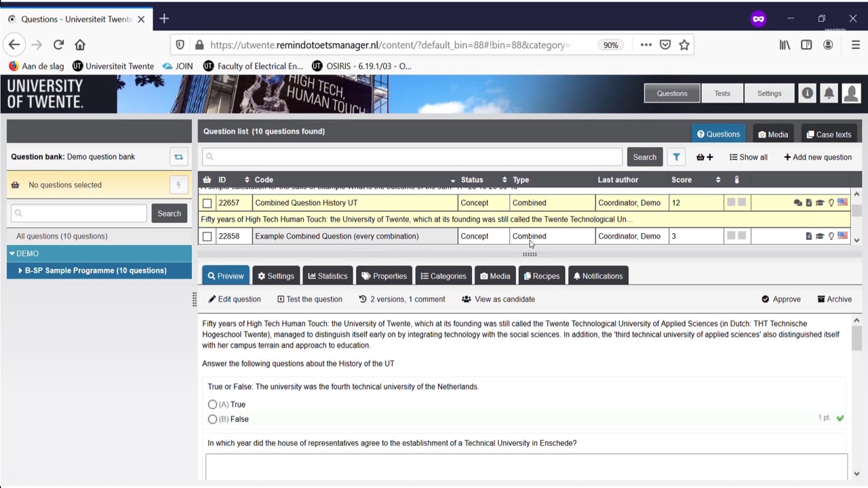868x488 pixels.
Task: Click Test the question
Action: [x=310, y=299]
